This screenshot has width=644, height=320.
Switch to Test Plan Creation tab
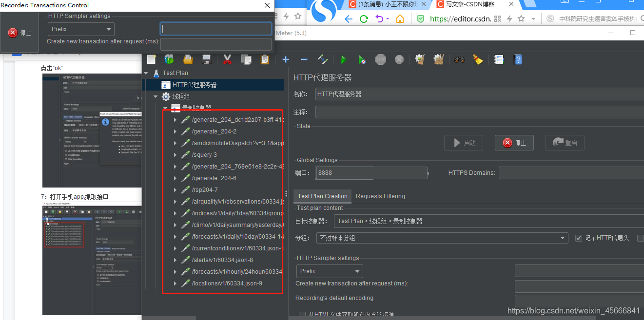pos(323,196)
